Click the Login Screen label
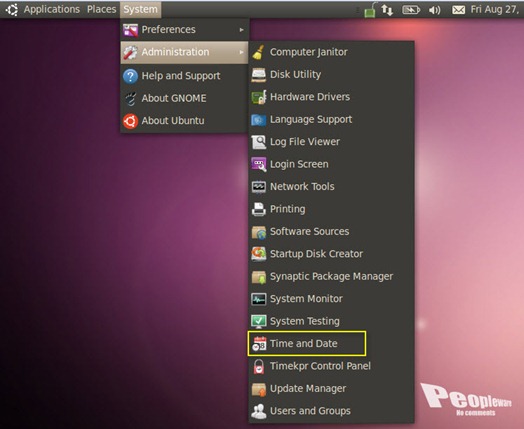 tap(299, 164)
